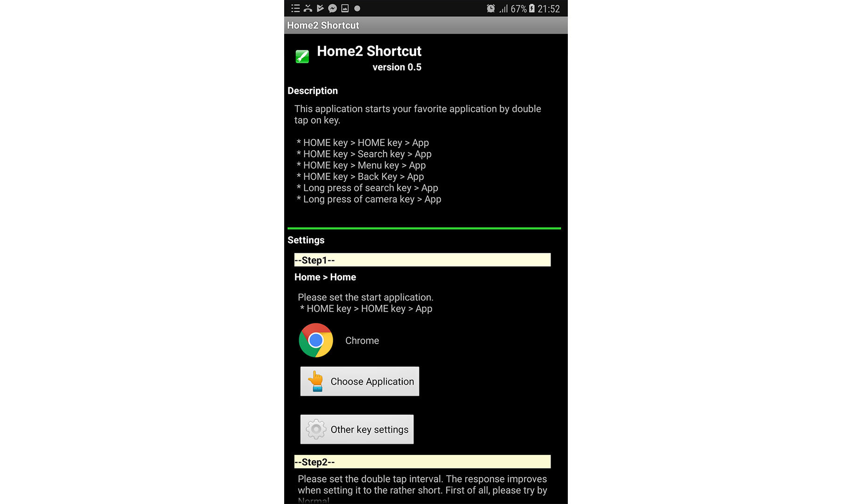Tap the Home2 Shortcut green app icon
Image resolution: width=852 pixels, height=504 pixels.
(302, 57)
